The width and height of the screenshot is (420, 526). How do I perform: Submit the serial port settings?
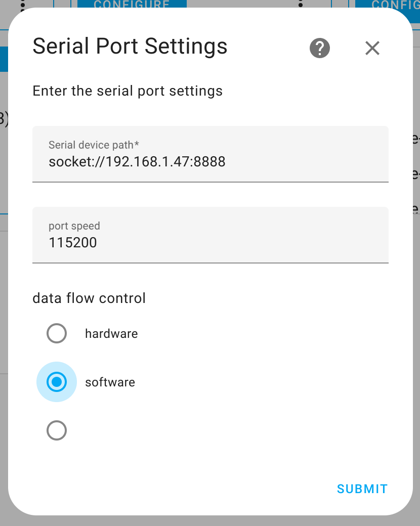coord(362,489)
